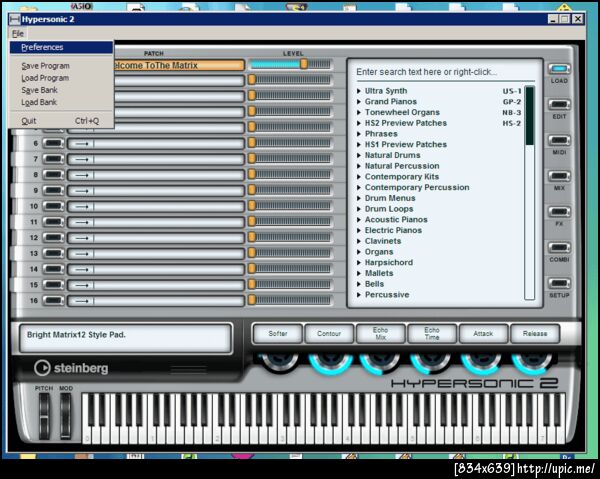Click the patch browser scrollbar
This screenshot has width=600, height=479.
click(530, 193)
